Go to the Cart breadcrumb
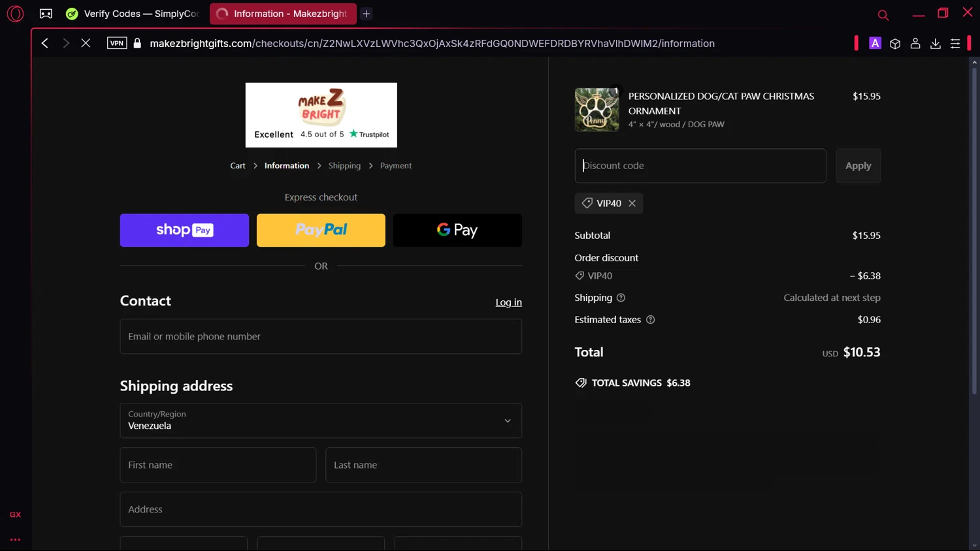Screen dimensions: 980x551 [238, 166]
